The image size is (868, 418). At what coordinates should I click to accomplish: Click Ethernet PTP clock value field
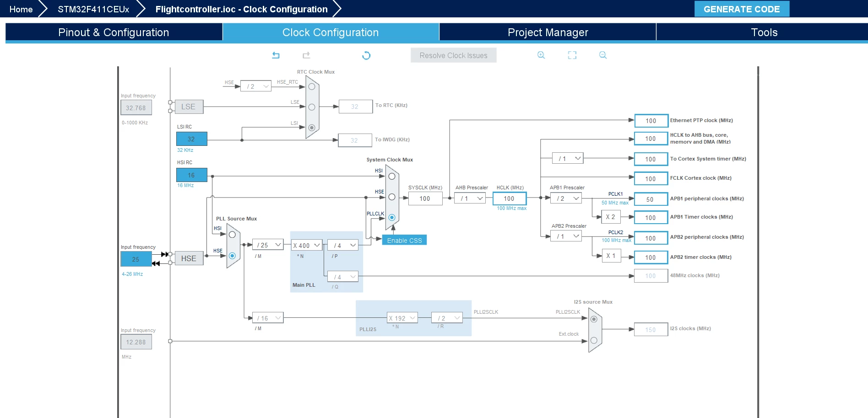point(651,121)
